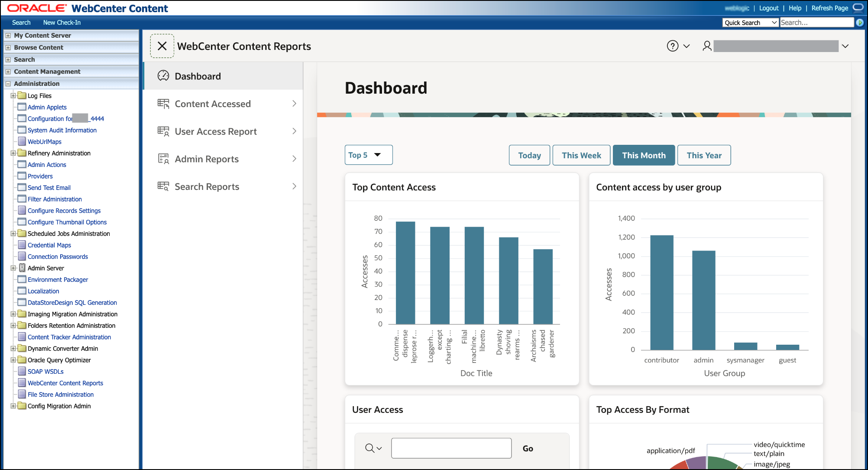Click the User Access Report icon
This screenshot has height=470, width=868.
point(163,131)
